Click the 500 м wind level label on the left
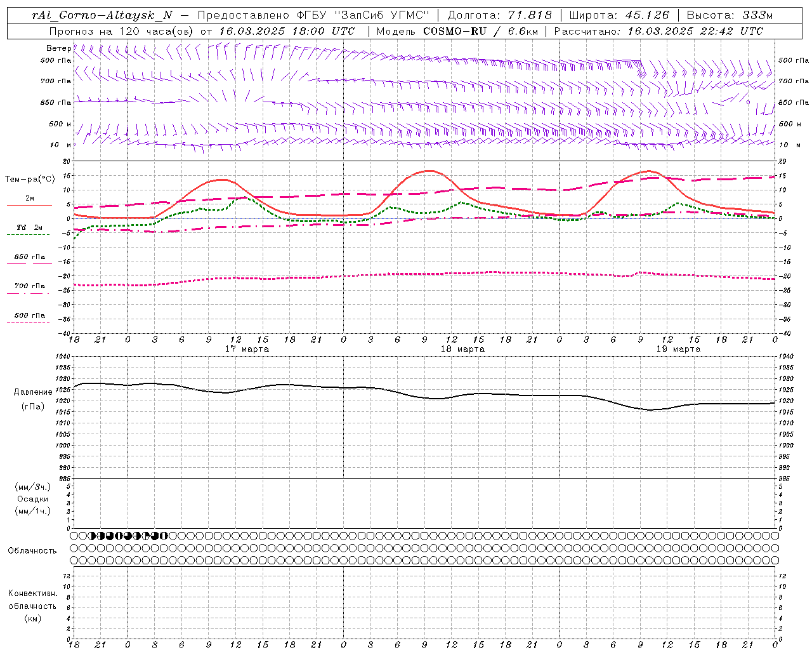The width and height of the screenshot is (812, 650). pos(61,124)
